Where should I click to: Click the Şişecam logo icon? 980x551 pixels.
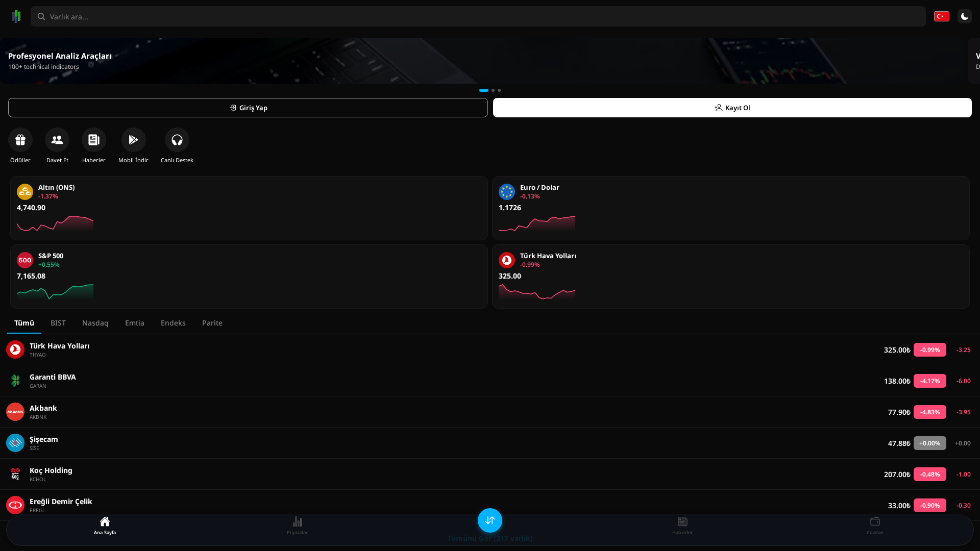point(15,443)
